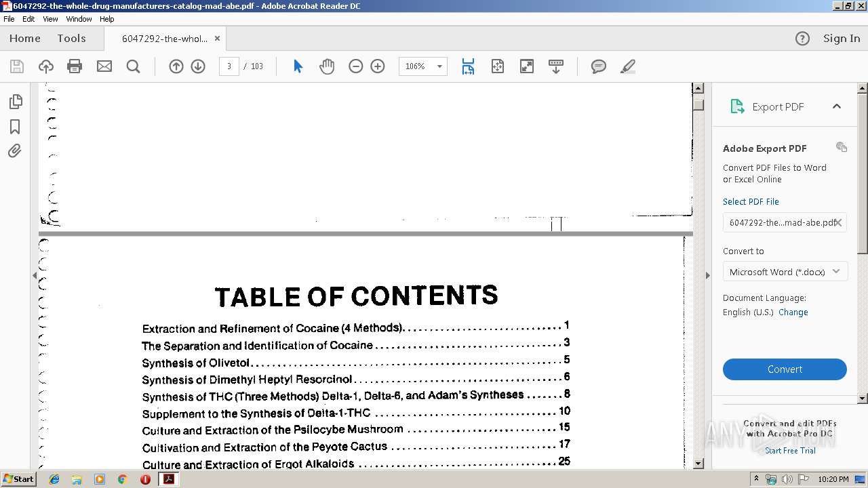Viewport: 868px width, 488px height.
Task: Open the Help menu
Action: pyautogui.click(x=107, y=19)
